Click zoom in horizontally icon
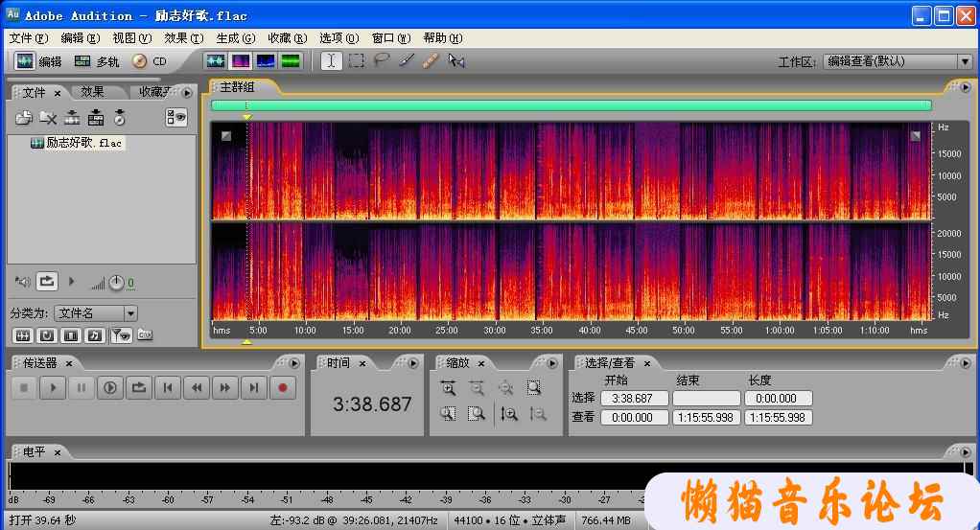This screenshot has width=980, height=530. pos(448,388)
